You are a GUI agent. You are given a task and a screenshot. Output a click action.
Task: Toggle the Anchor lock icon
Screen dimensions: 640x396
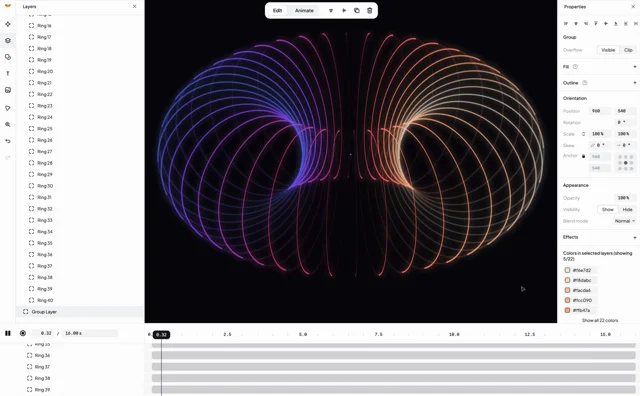[583, 156]
